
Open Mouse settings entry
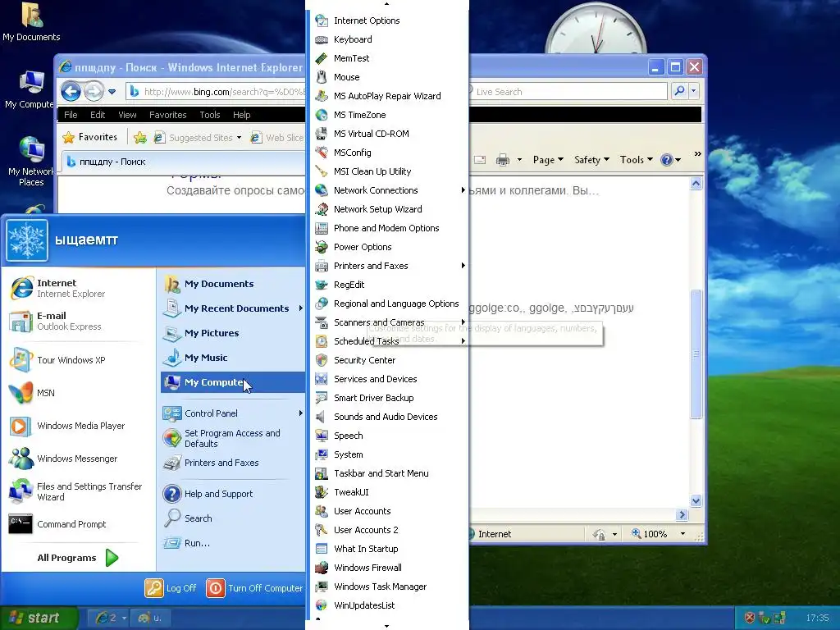click(387, 77)
